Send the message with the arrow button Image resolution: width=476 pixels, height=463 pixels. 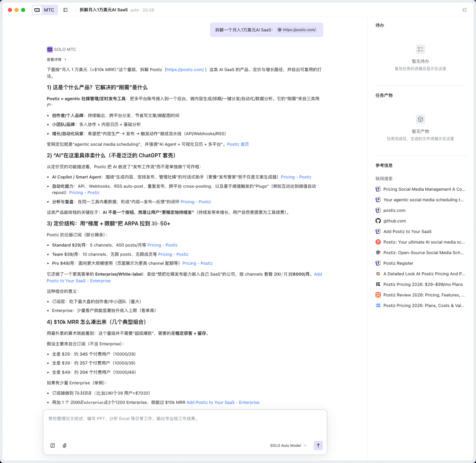tap(318, 445)
